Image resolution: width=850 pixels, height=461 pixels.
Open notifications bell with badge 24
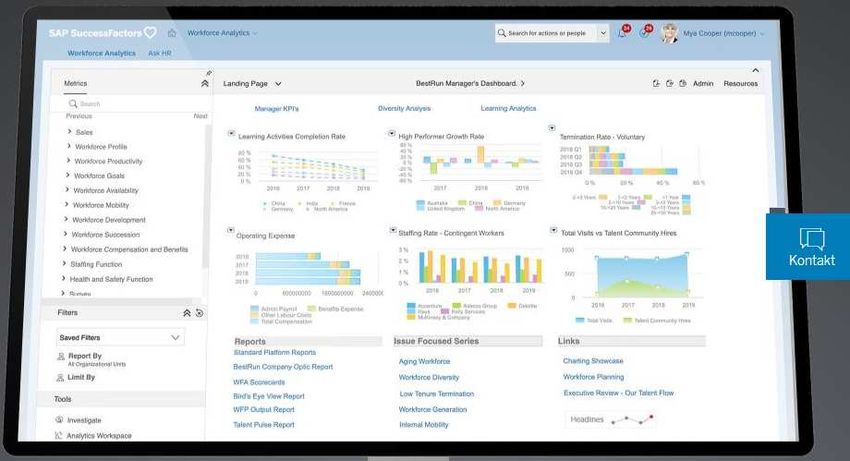pyautogui.click(x=622, y=33)
